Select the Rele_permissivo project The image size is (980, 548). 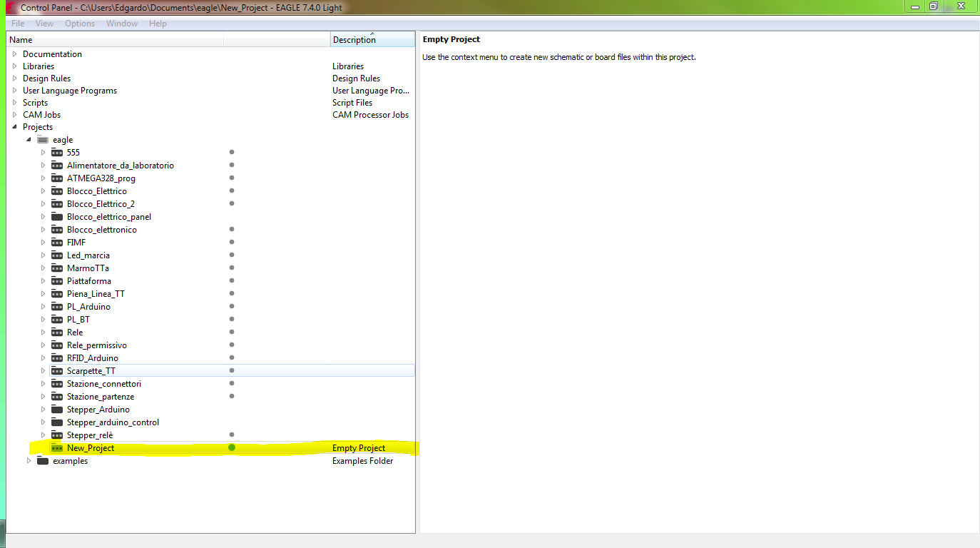(x=97, y=345)
